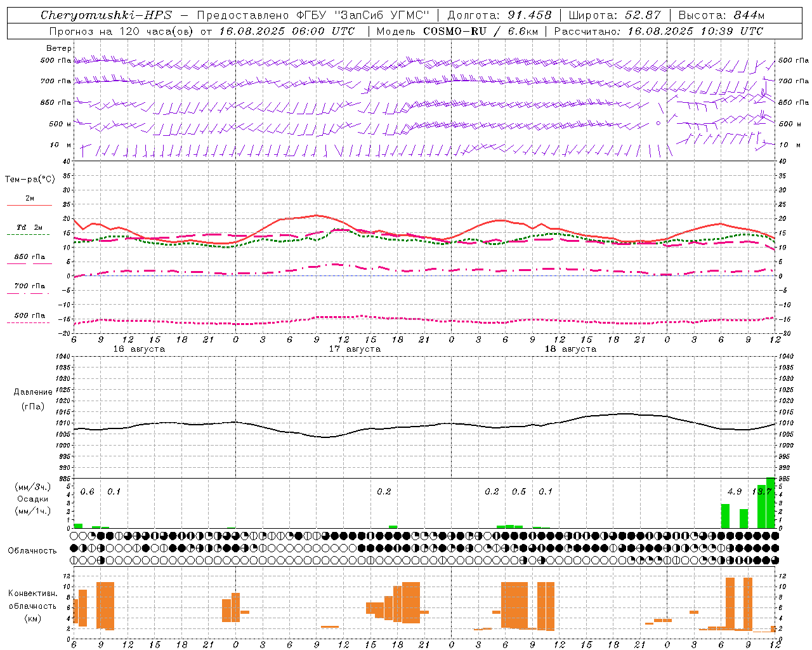The height and width of the screenshot is (650, 812).
Task: Click the 'Тем-ра(°C)' temperature panel label
Action: 30,180
